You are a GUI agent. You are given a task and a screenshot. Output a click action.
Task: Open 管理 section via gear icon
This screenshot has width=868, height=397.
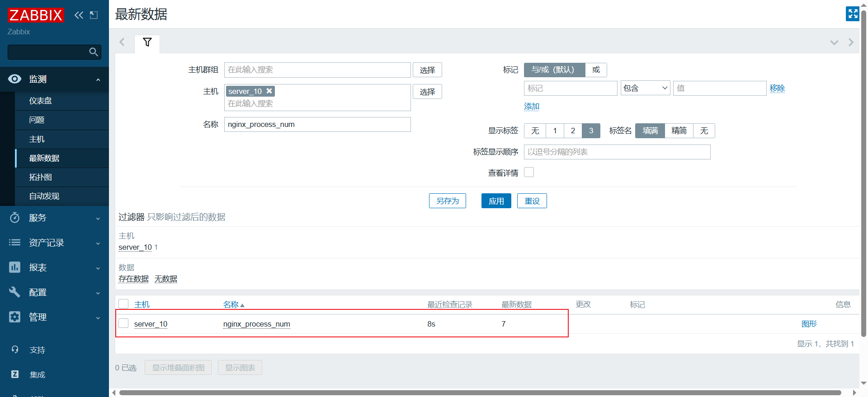14,317
